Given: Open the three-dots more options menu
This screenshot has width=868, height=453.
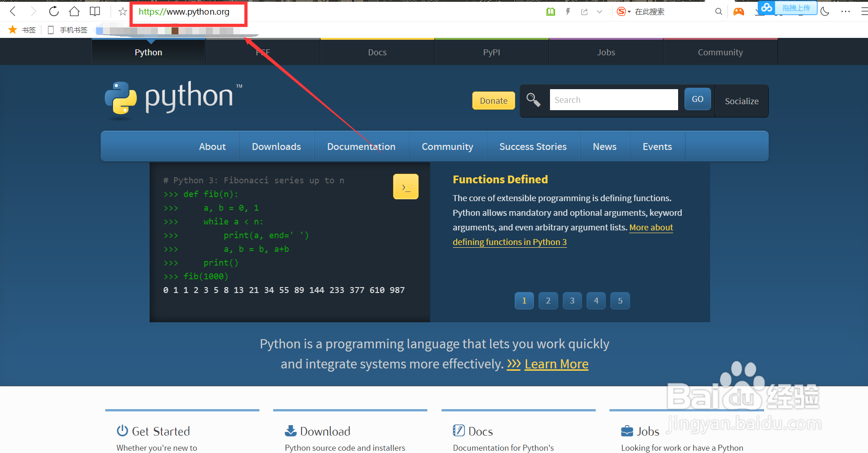Looking at the screenshot, I should pos(845,11).
